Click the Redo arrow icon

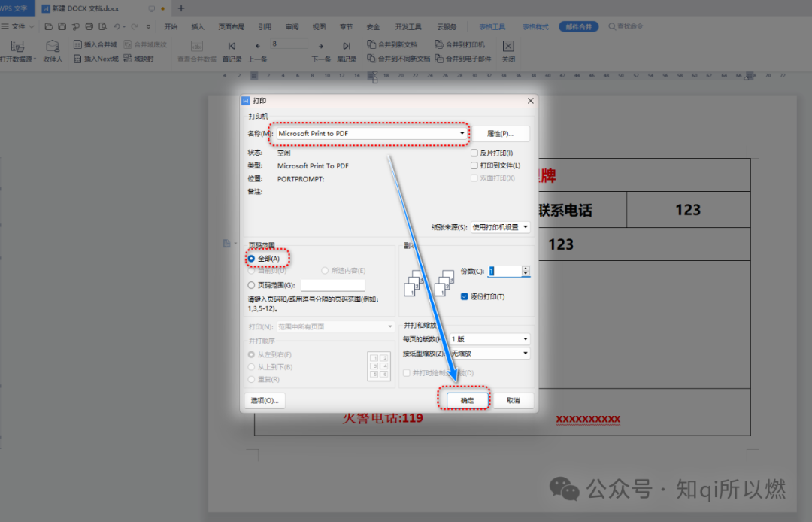click(135, 26)
